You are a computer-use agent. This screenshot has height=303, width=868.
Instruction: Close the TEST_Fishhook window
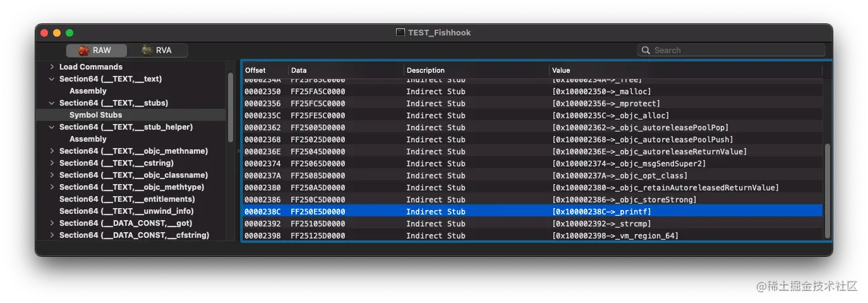pos(44,33)
